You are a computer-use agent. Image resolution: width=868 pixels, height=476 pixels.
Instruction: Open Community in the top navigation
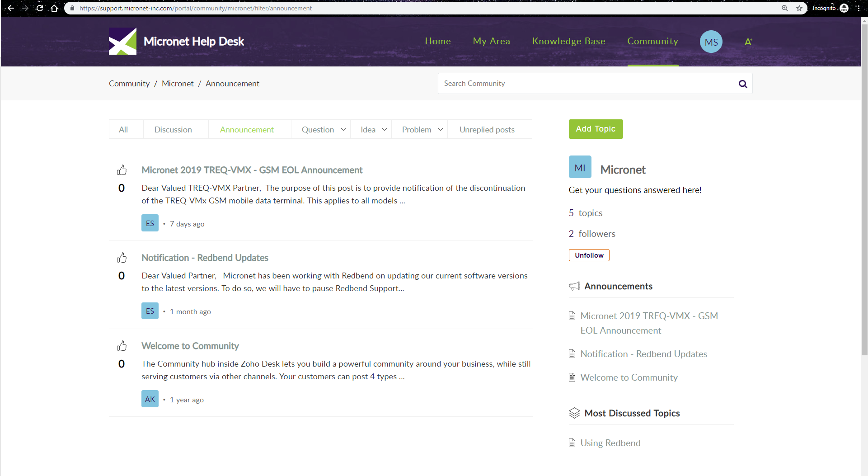click(x=653, y=41)
